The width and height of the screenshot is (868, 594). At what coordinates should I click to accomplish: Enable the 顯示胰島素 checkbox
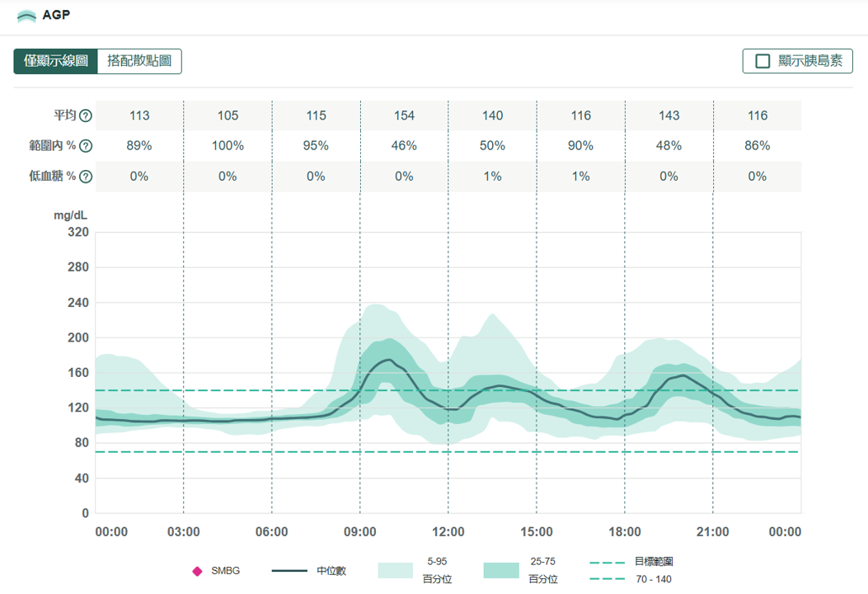click(x=762, y=61)
